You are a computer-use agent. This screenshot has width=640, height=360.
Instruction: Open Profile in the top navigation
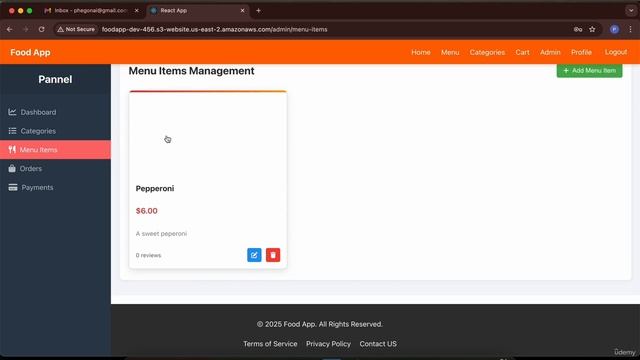[581, 52]
